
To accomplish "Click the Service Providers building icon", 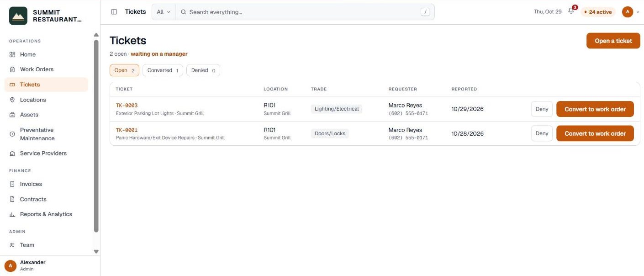I will (12, 154).
